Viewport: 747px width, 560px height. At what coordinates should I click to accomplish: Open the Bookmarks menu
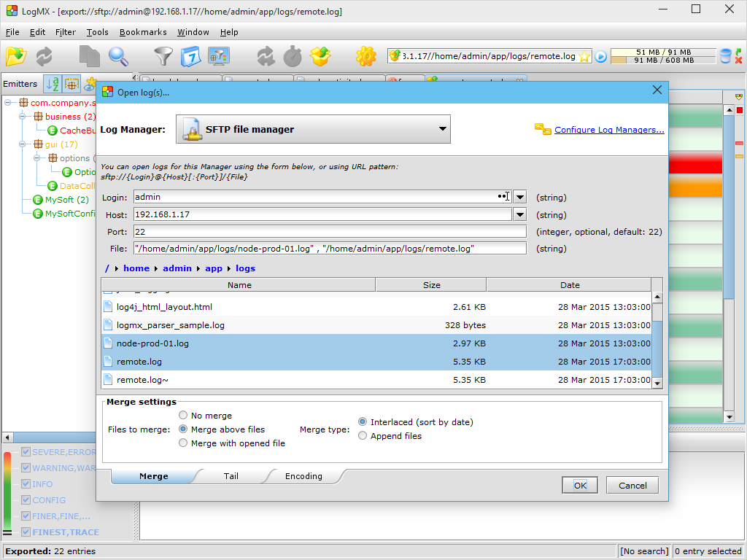(x=143, y=32)
